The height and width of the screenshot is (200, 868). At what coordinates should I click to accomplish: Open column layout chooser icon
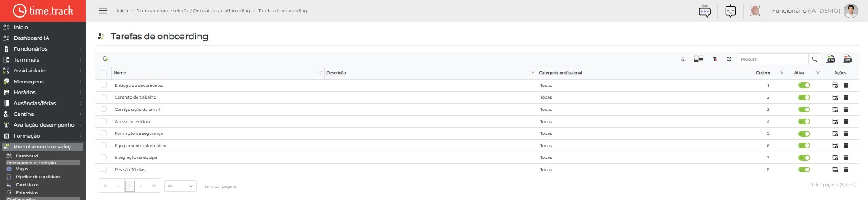699,59
